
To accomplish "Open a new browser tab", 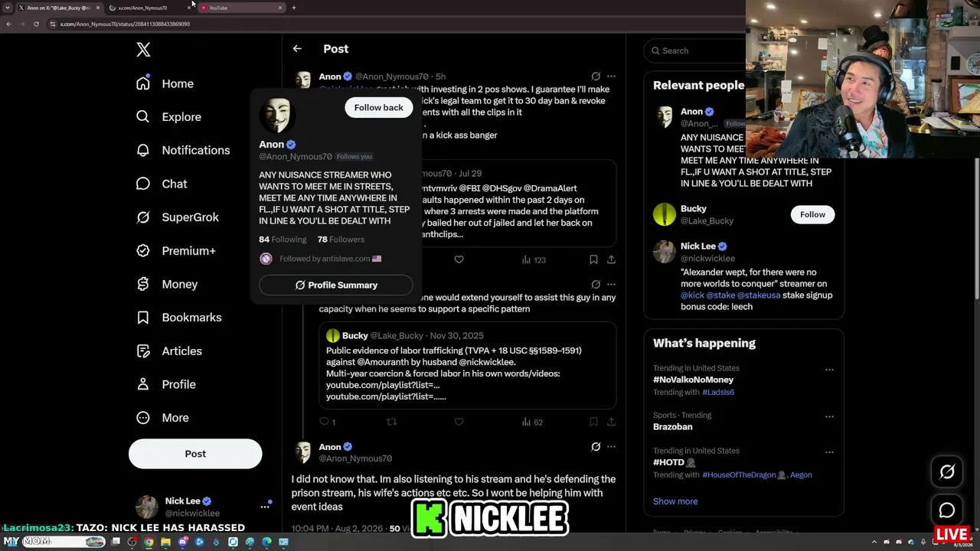I will point(294,8).
